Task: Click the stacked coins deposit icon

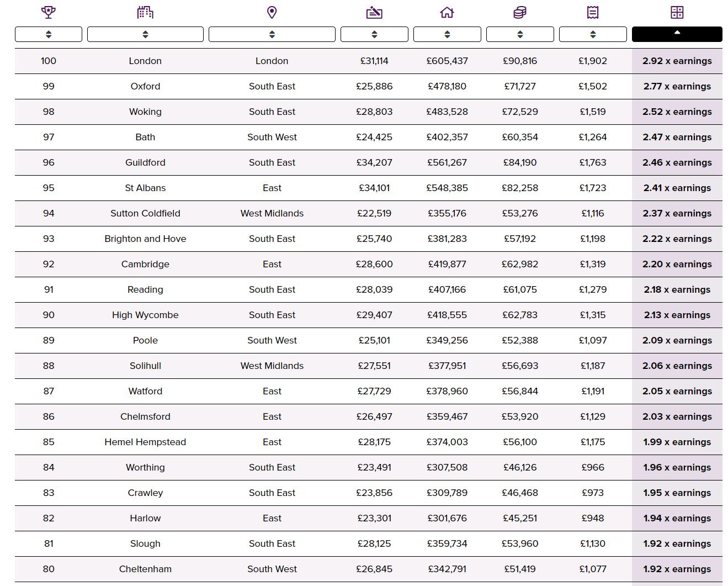Action: click(x=520, y=12)
